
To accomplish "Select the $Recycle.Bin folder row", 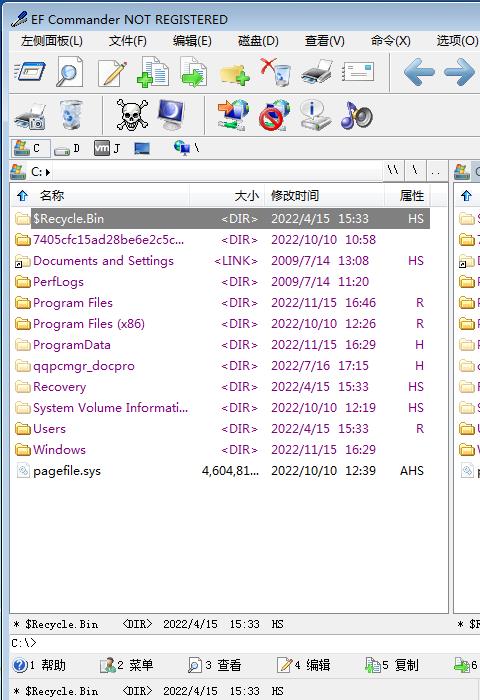I will coord(222,218).
